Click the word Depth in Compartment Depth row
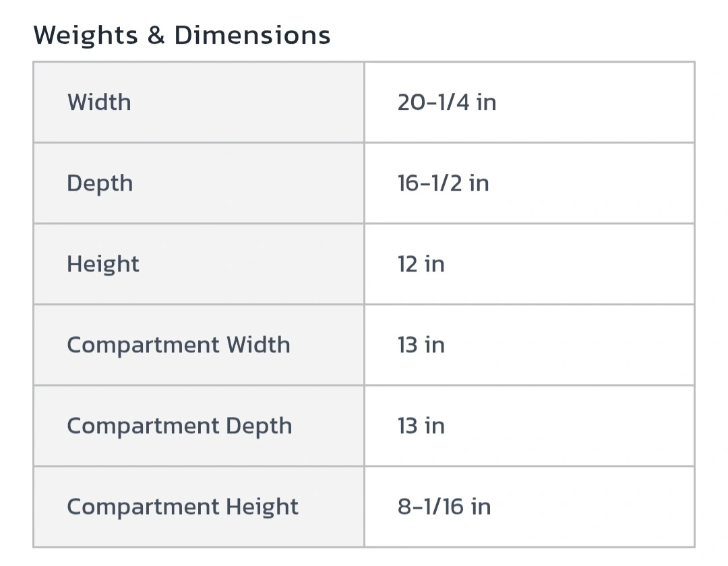The width and height of the screenshot is (728, 566). 259,427
